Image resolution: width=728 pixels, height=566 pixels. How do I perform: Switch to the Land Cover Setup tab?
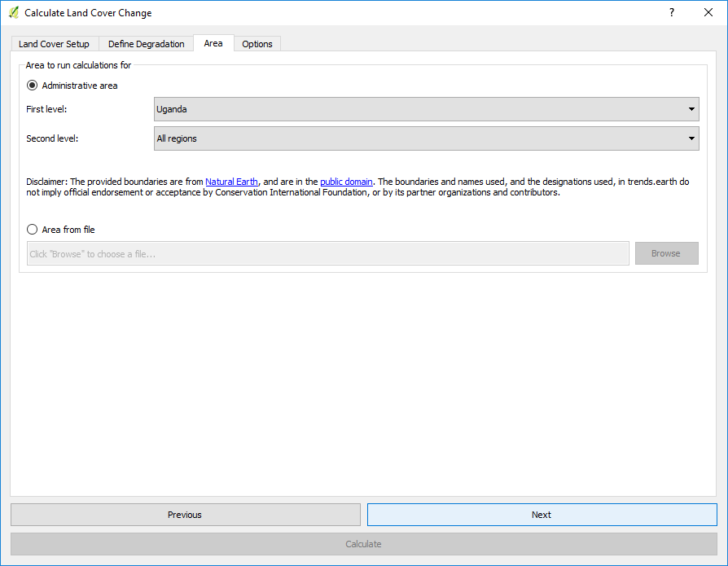(x=55, y=44)
